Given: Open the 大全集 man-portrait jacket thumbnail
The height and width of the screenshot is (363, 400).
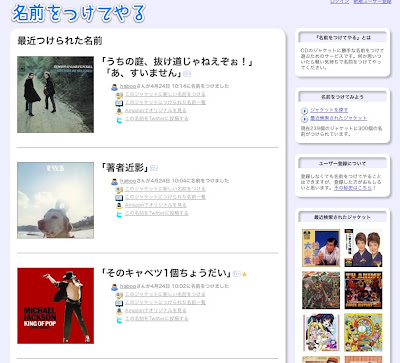Looking at the screenshot, I should (321, 248).
